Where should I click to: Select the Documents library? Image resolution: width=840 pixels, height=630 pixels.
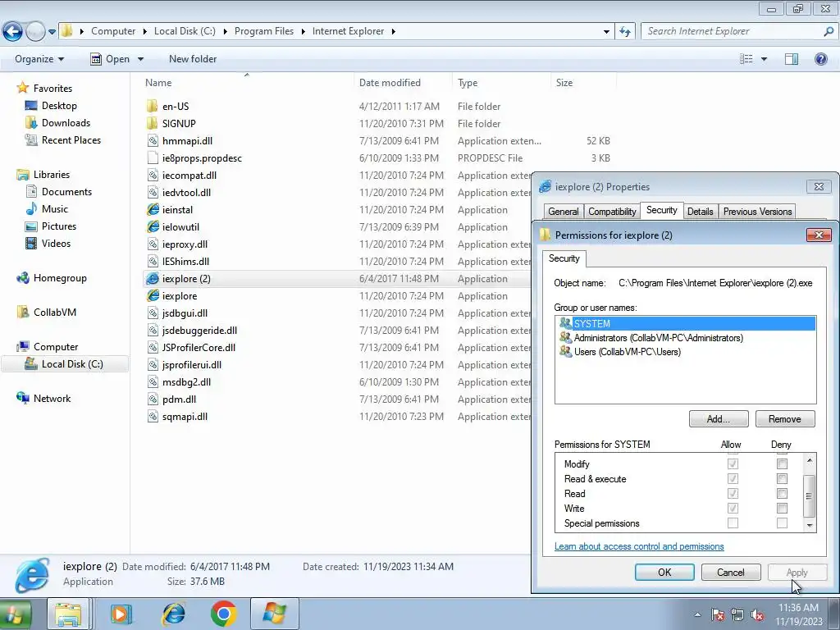pyautogui.click(x=66, y=192)
